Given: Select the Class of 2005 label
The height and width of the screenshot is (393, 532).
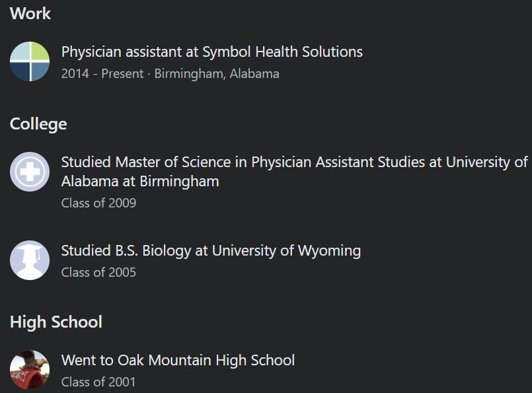Looking at the screenshot, I should tap(98, 272).
